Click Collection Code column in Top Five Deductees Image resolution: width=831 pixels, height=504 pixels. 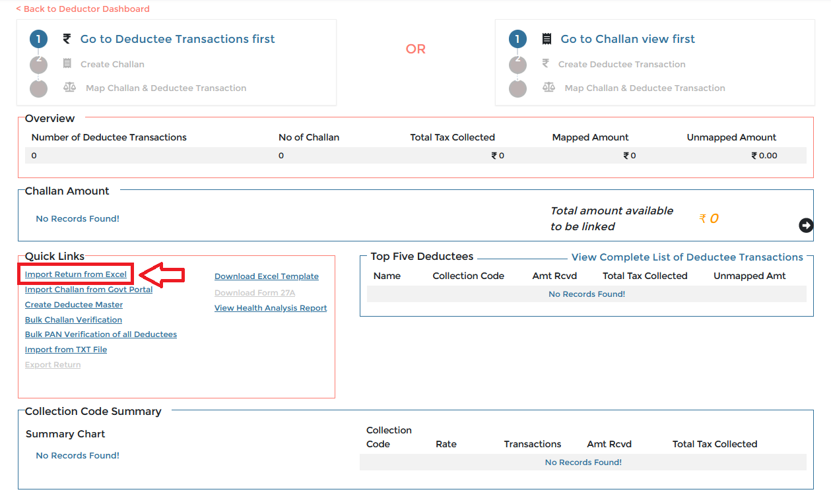coord(468,276)
